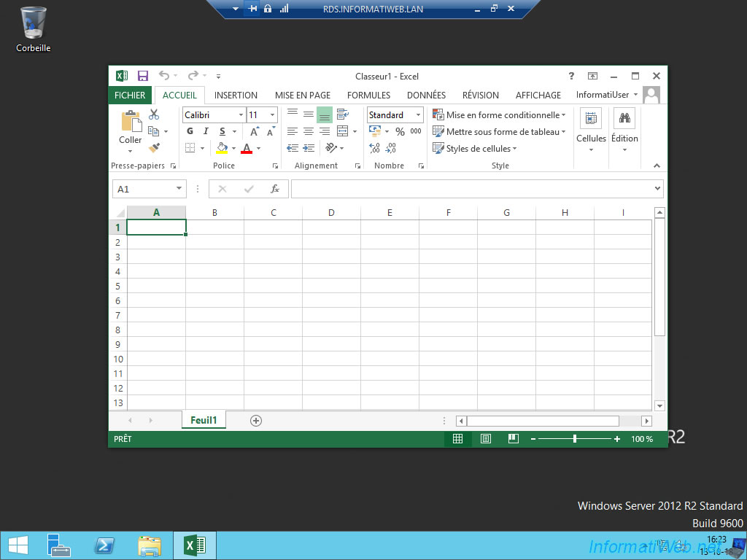Apply the accounting number format
This screenshot has height=560, width=747.
coord(375,131)
